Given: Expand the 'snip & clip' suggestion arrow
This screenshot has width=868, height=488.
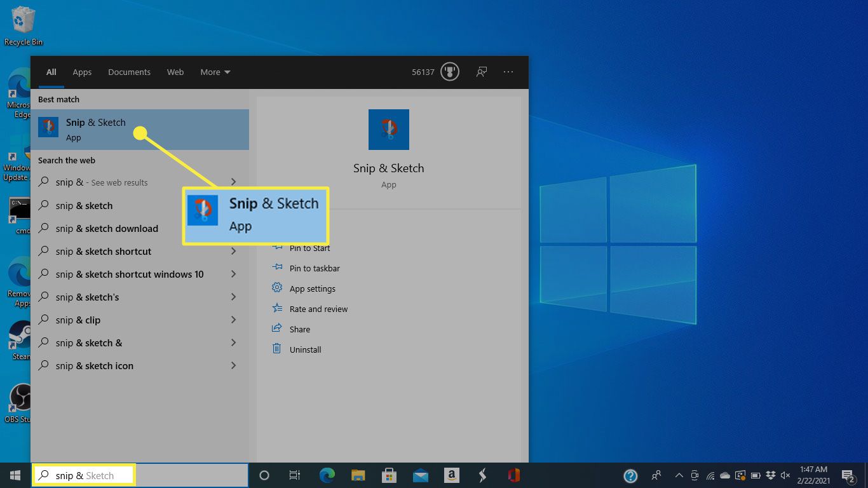Looking at the screenshot, I should (233, 320).
